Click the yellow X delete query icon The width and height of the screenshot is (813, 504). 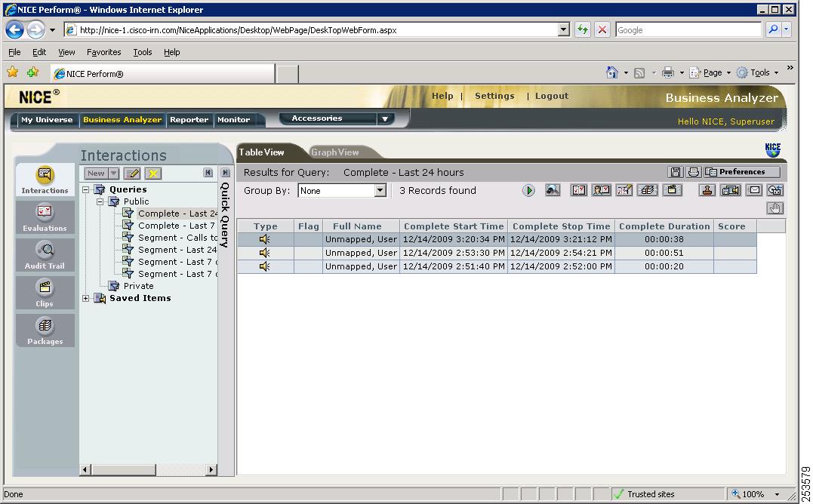tap(153, 174)
